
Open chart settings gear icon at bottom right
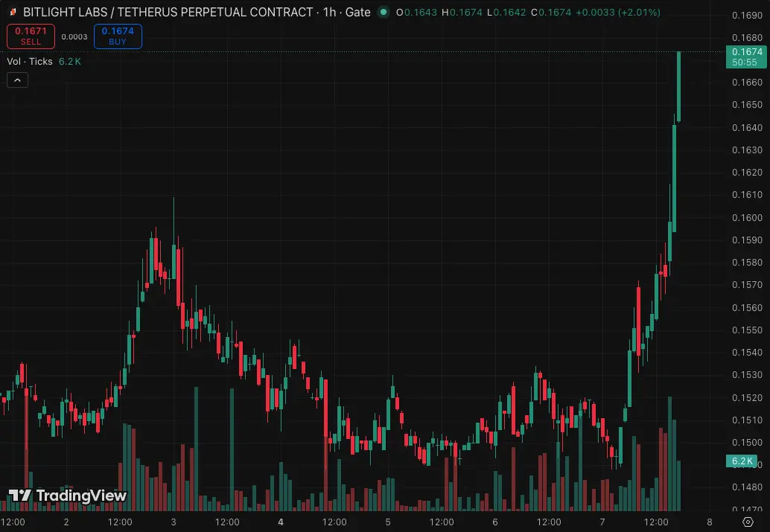748,522
